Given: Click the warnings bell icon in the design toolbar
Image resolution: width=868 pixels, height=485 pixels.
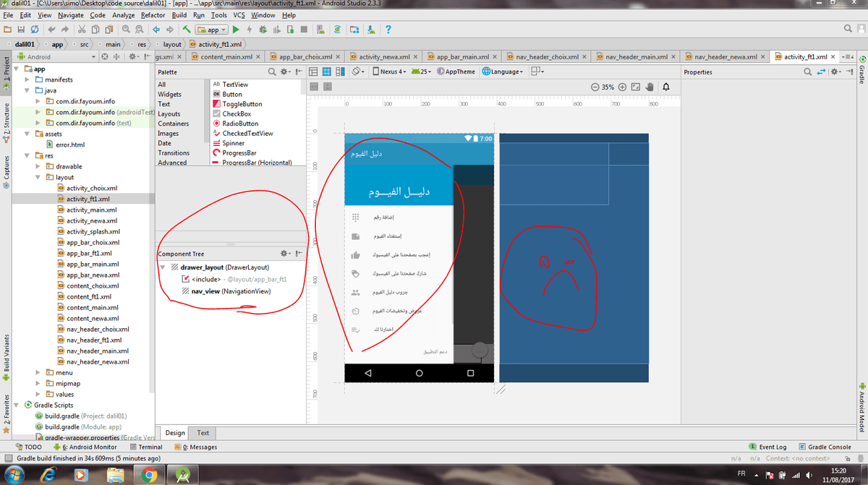Looking at the screenshot, I should 665,87.
